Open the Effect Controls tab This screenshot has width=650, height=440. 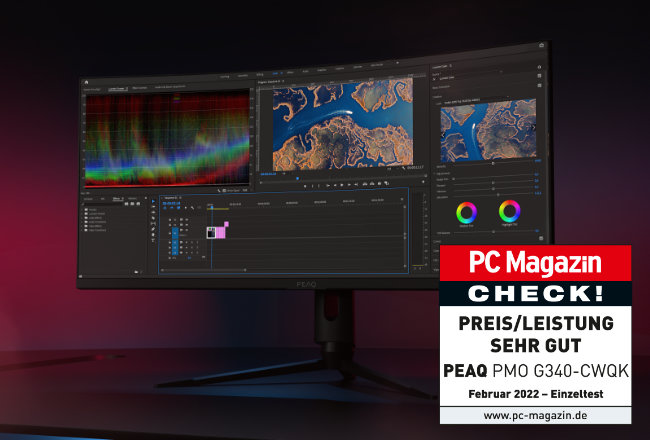140,88
